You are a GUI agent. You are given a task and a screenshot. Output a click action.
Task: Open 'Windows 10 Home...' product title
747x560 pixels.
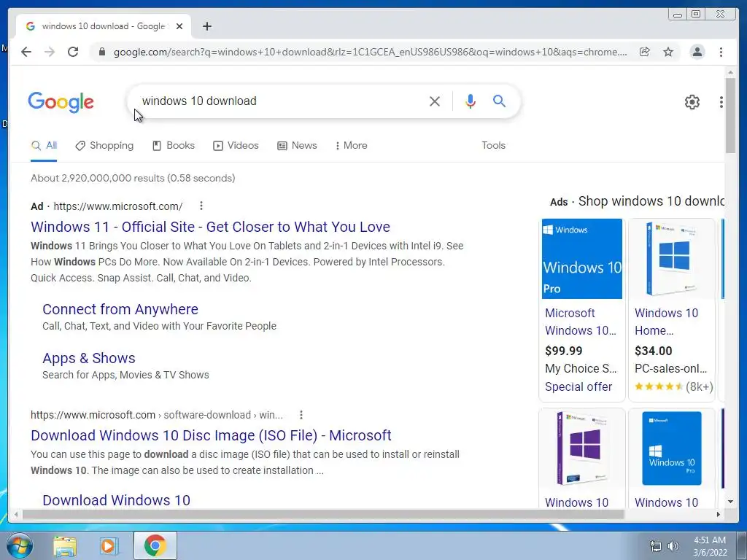tap(666, 322)
